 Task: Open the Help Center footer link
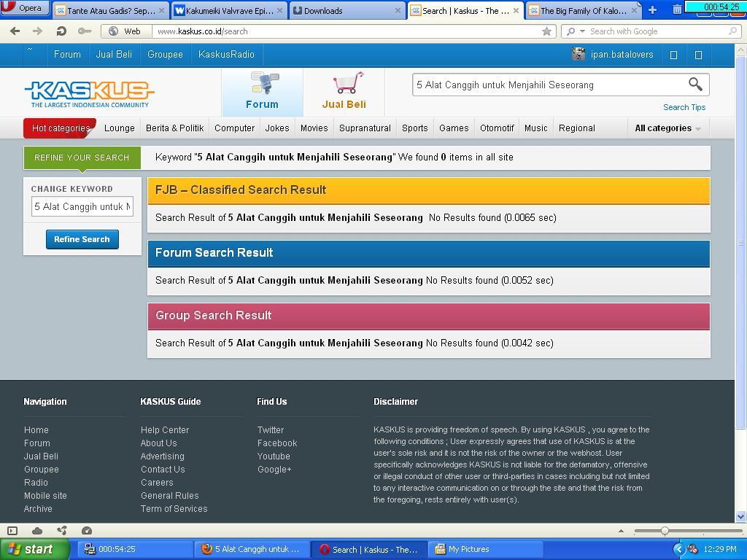click(x=165, y=430)
